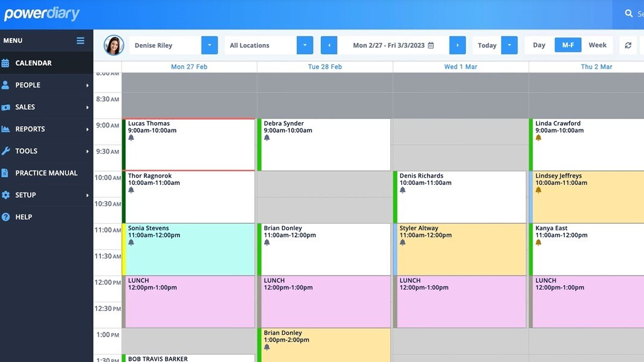Viewport: 644px width, 362px height.
Task: Open the All Locations dropdown
Action: click(304, 45)
